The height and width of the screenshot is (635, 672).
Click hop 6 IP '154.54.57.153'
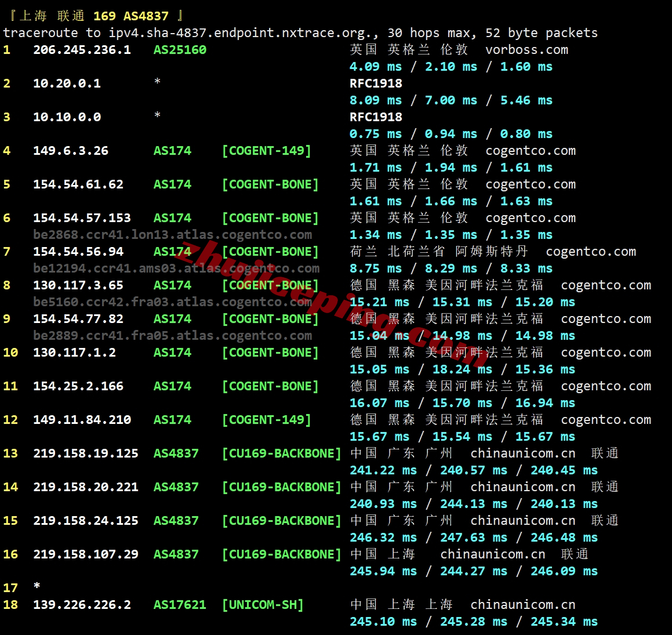82,218
